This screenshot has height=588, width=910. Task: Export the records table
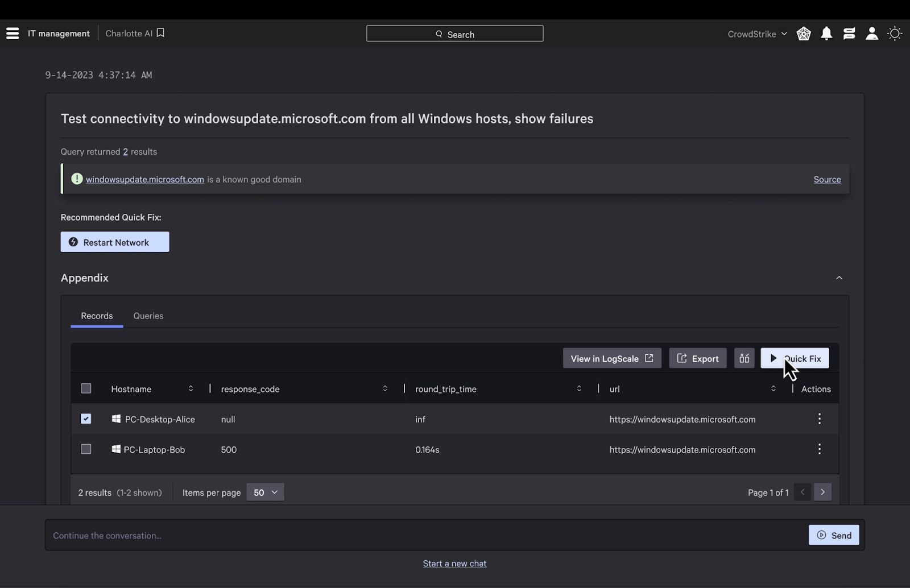698,358
